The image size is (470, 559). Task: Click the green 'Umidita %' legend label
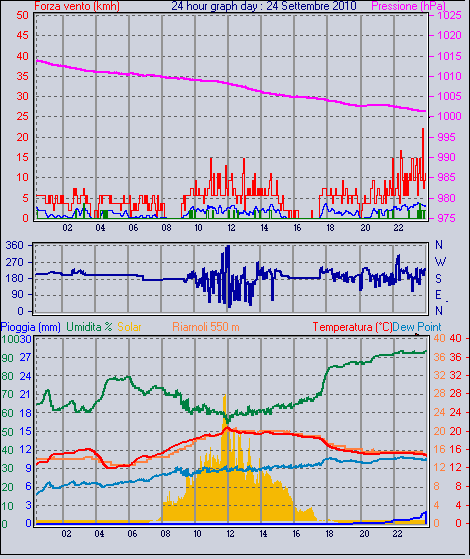coord(89,327)
